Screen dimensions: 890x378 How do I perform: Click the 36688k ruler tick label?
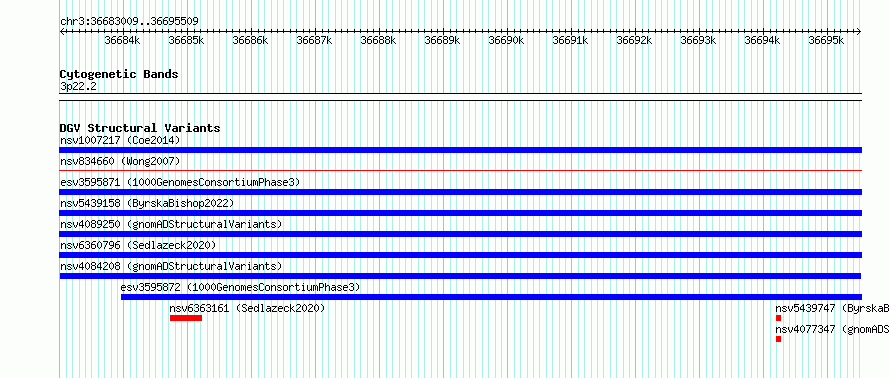coord(379,40)
